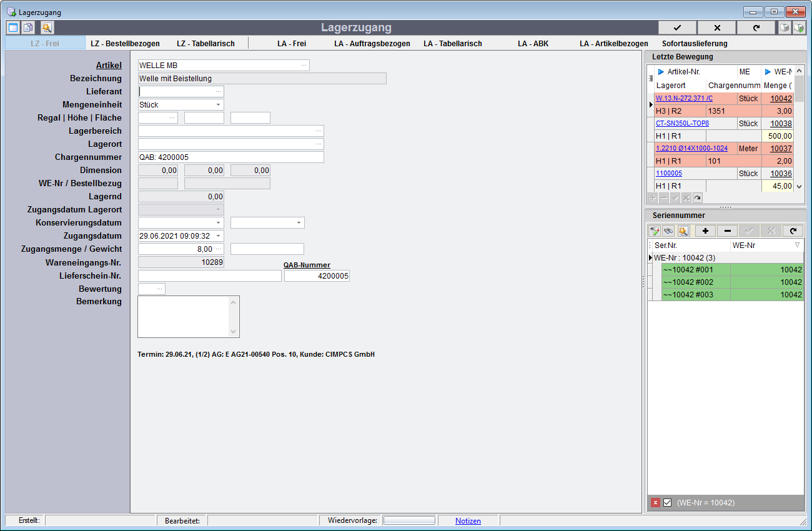Click the wand icon in Seriennummer toolbar
This screenshot has width=812, height=531.
(x=683, y=231)
